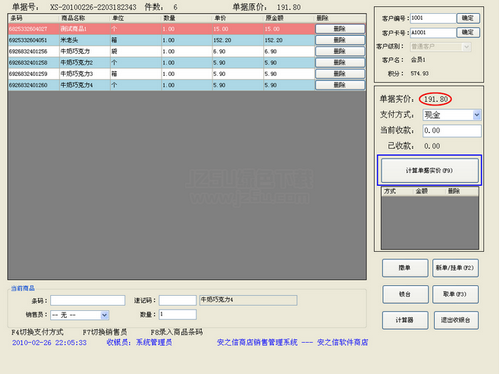Click the F8录入商品条码 hint
This screenshot has width=500, height=374.
tap(177, 332)
